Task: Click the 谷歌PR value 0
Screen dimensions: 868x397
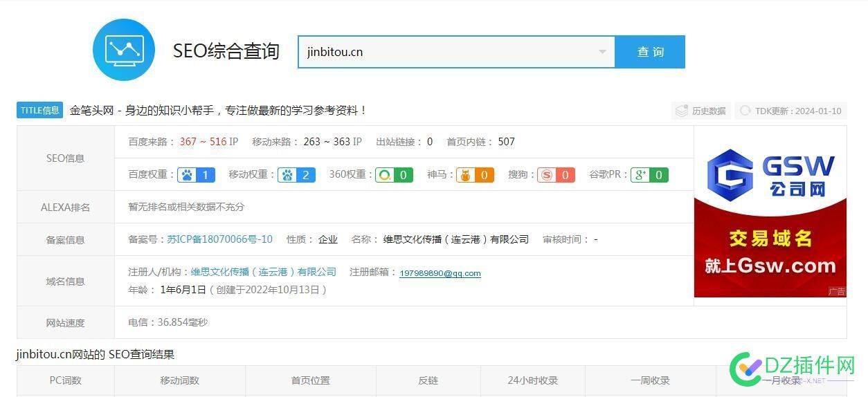Action: (659, 175)
